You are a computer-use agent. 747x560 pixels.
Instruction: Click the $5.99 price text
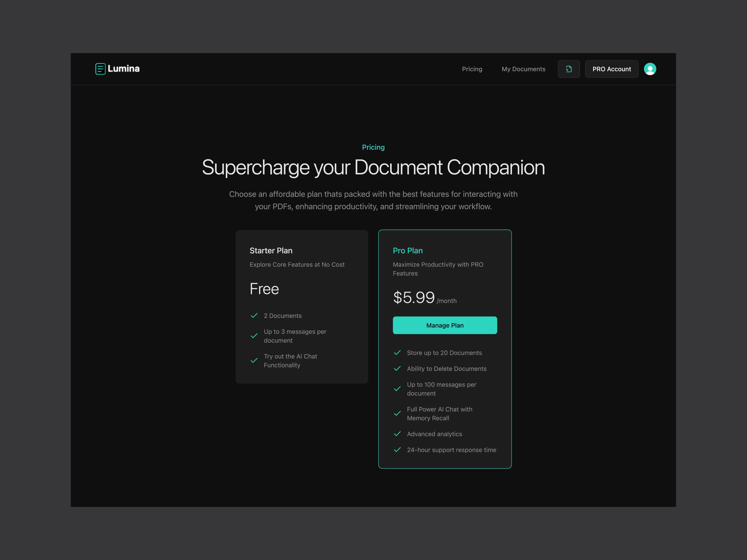pyautogui.click(x=414, y=297)
